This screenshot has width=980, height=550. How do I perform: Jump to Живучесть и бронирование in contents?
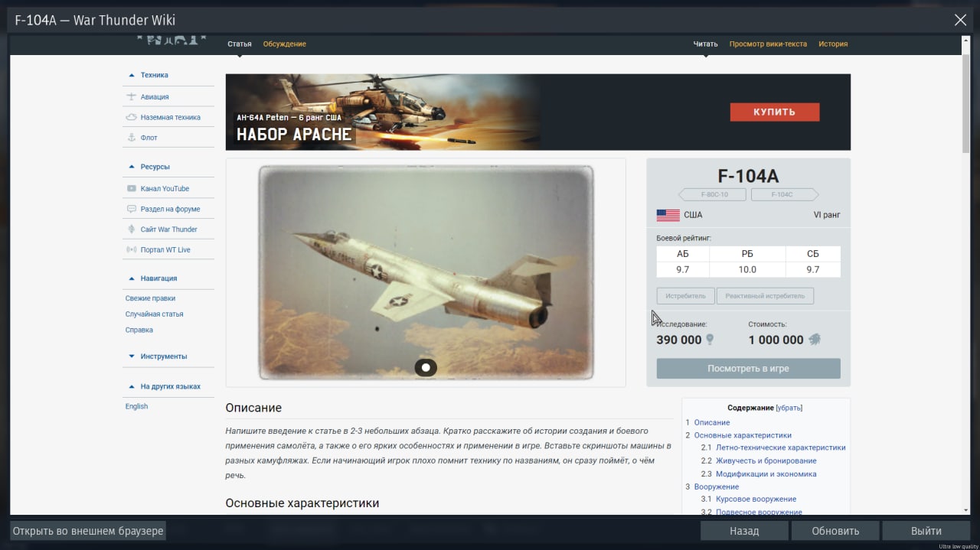pyautogui.click(x=766, y=461)
